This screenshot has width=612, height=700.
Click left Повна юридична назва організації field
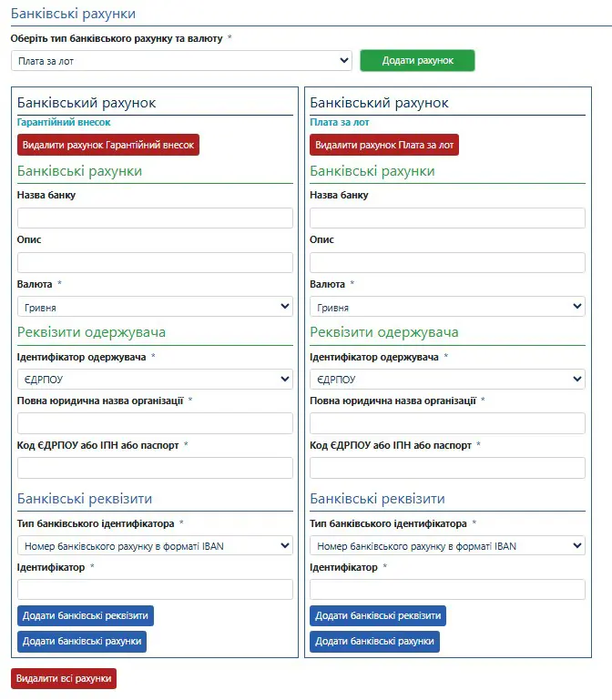point(155,423)
